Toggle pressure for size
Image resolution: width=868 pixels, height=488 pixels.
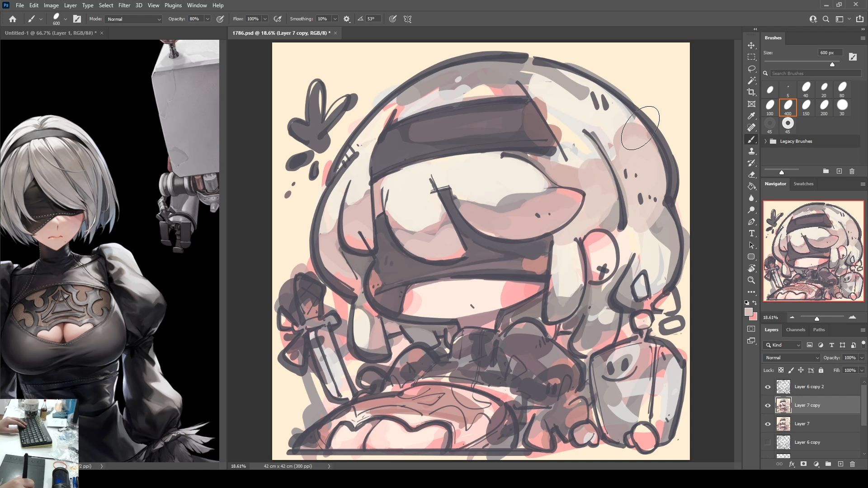coord(393,19)
